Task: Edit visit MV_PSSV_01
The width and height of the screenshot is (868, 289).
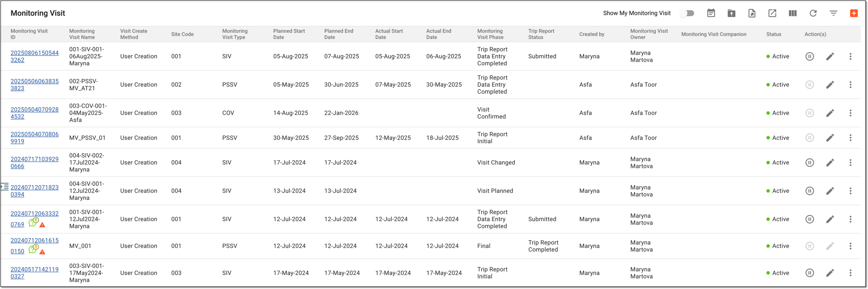Action: [x=830, y=138]
